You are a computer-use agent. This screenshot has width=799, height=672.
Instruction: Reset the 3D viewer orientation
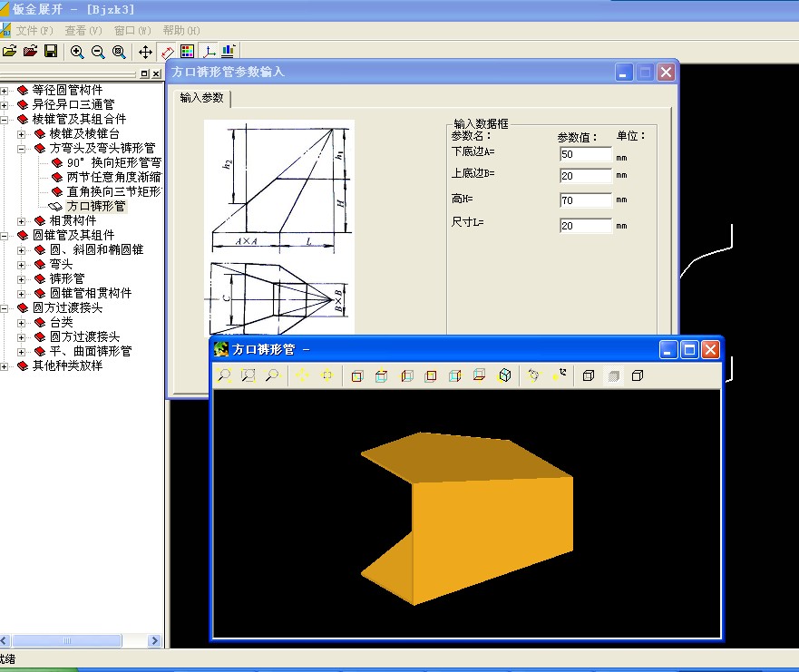560,375
